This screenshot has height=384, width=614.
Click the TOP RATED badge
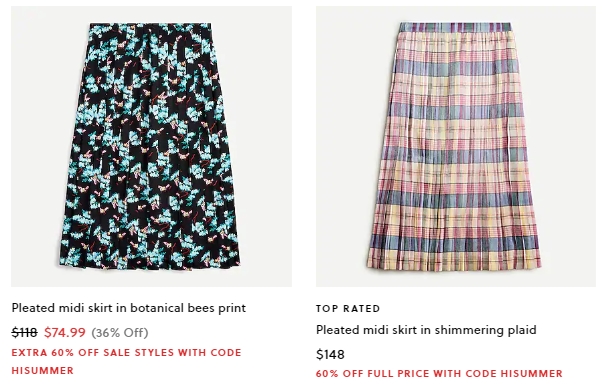(x=348, y=308)
